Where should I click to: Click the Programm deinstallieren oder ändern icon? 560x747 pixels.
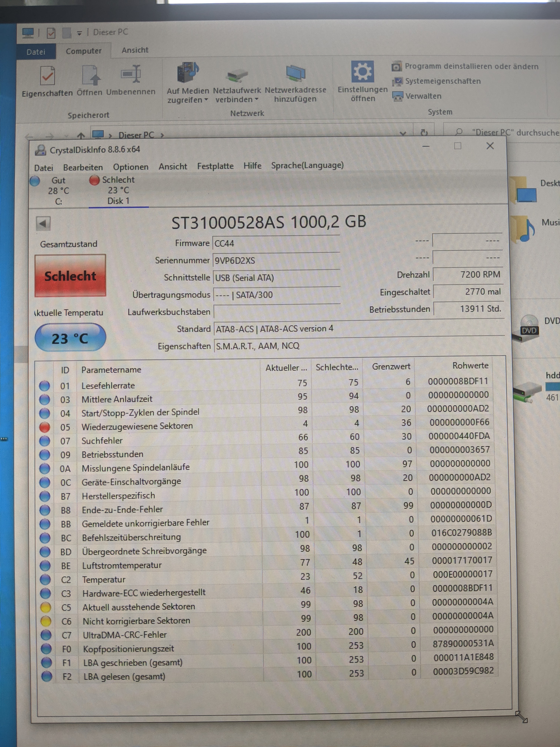396,67
